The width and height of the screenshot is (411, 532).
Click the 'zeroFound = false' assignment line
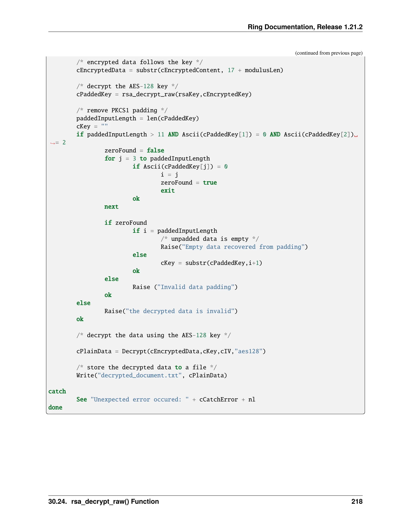click(x=134, y=150)
